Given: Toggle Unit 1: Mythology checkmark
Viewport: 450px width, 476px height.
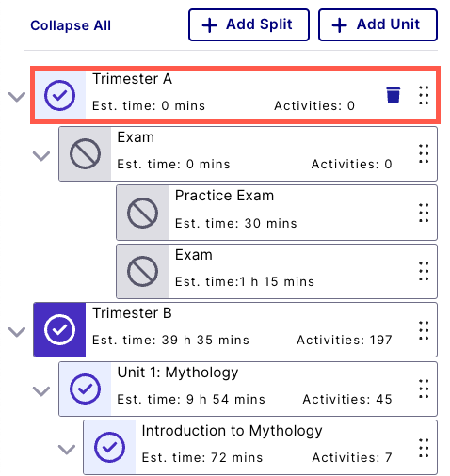Looking at the screenshot, I should 85,389.
